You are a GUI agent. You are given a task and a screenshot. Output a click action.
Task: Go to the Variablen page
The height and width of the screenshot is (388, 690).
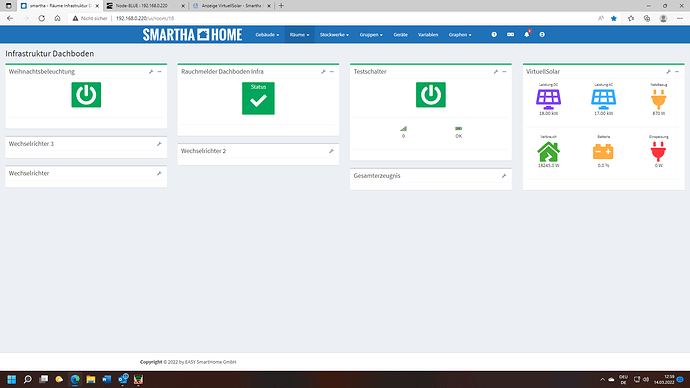click(x=428, y=35)
